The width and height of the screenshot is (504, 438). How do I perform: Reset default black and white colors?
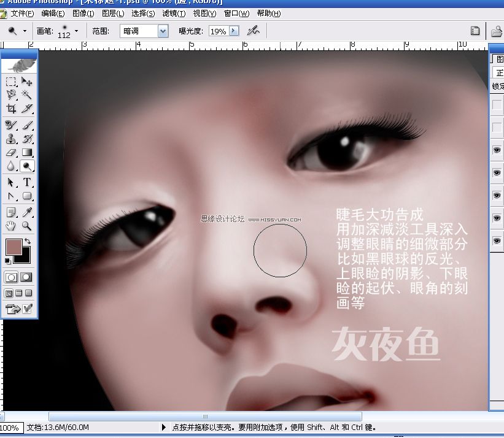pyautogui.click(x=8, y=261)
